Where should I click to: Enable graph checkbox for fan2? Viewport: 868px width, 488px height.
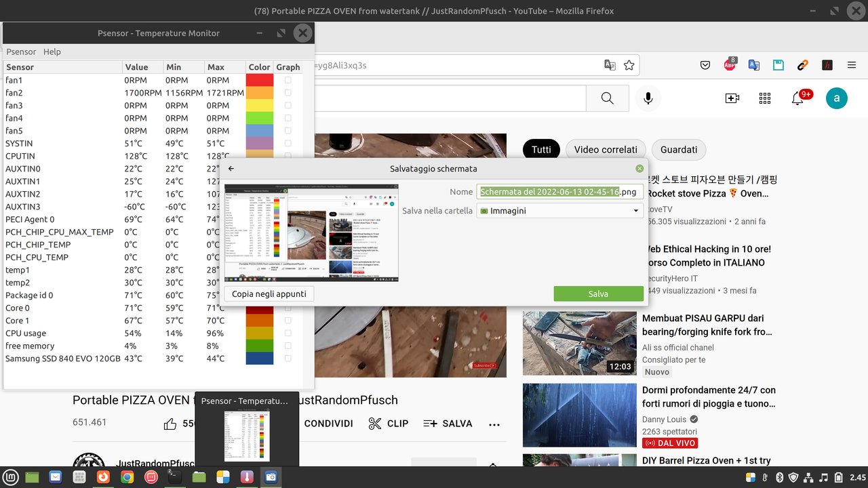point(288,93)
